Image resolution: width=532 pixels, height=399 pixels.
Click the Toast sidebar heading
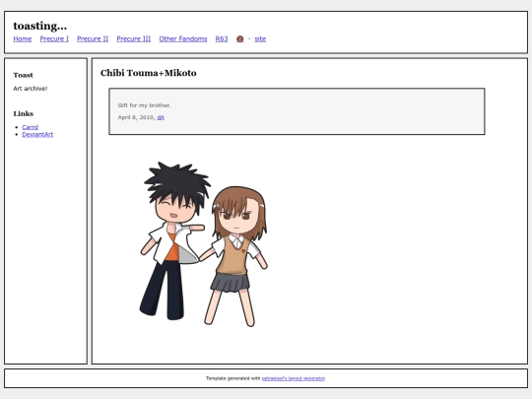point(23,75)
